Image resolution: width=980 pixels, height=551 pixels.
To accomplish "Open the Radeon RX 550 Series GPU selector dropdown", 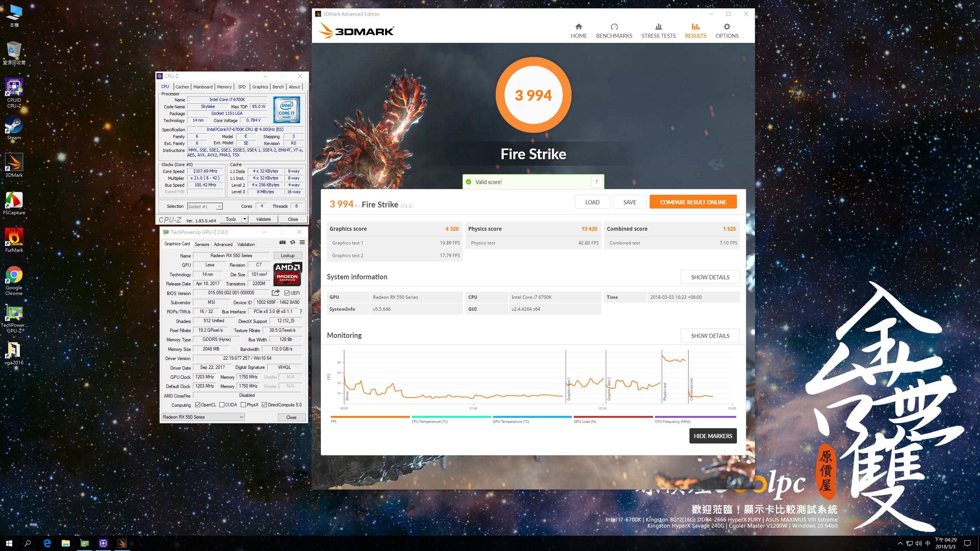I will [x=203, y=417].
